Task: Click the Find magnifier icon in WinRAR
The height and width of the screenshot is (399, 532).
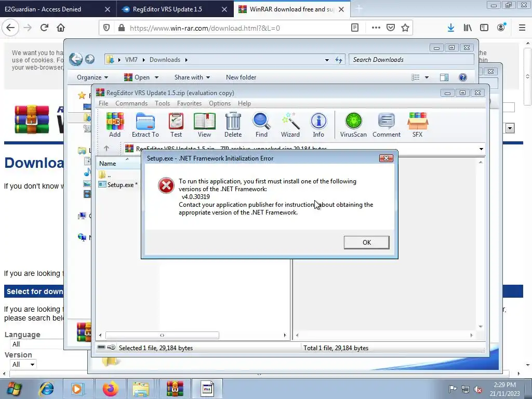Action: [x=261, y=125]
